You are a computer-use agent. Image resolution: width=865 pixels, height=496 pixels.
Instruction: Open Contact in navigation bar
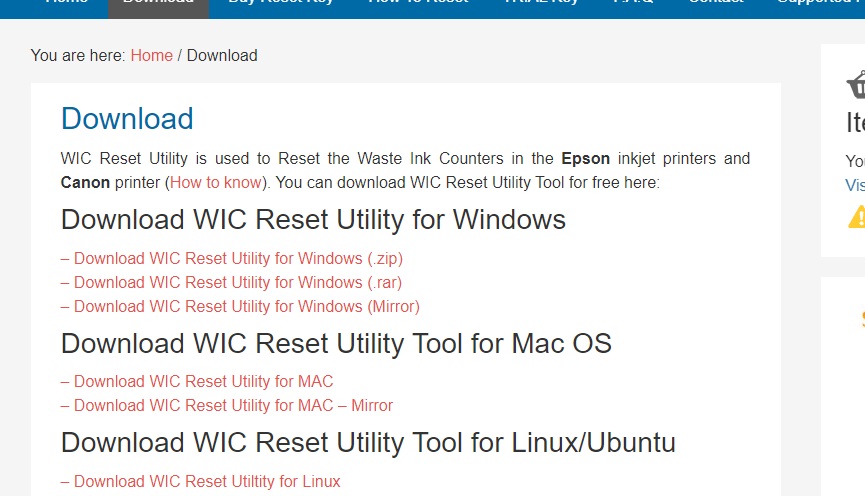coord(716,4)
